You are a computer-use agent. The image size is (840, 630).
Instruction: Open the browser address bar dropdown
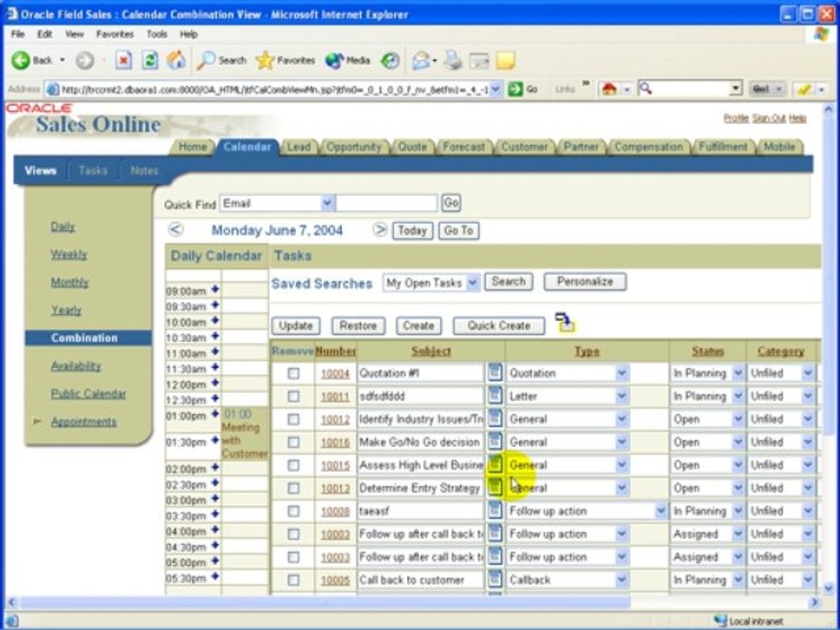(x=496, y=89)
